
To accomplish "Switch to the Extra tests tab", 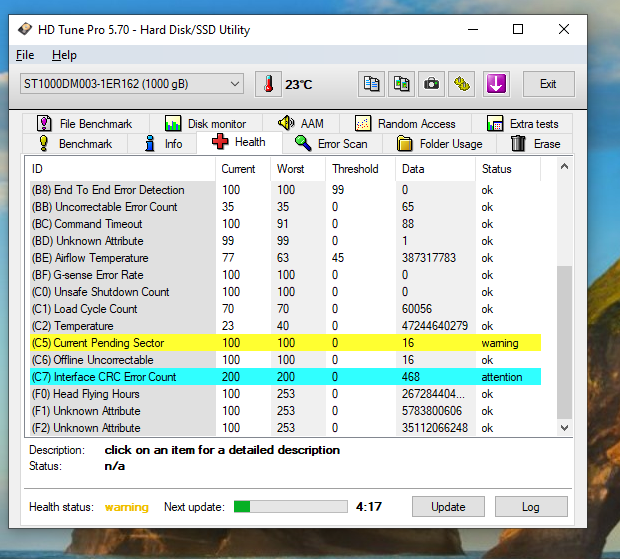I will point(522,124).
